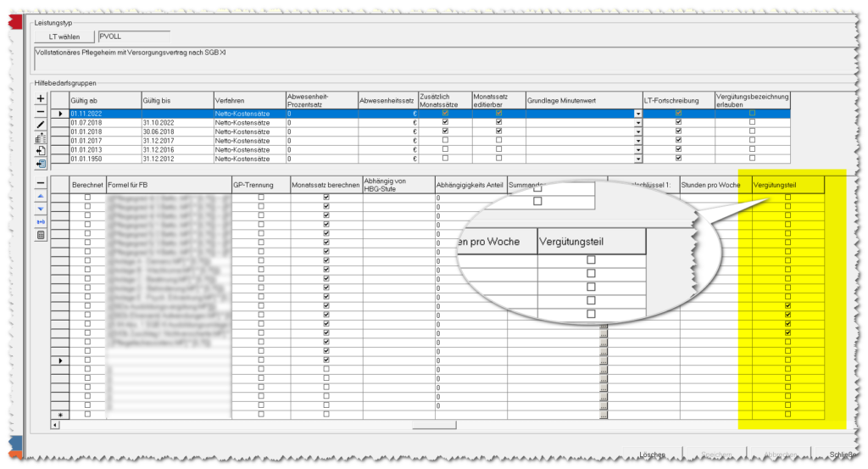Click the Abwesenheitssatz € cell in the 01.01.2018 row
Image resolution: width=868 pixels, height=469 pixels.
pyautogui.click(x=388, y=131)
